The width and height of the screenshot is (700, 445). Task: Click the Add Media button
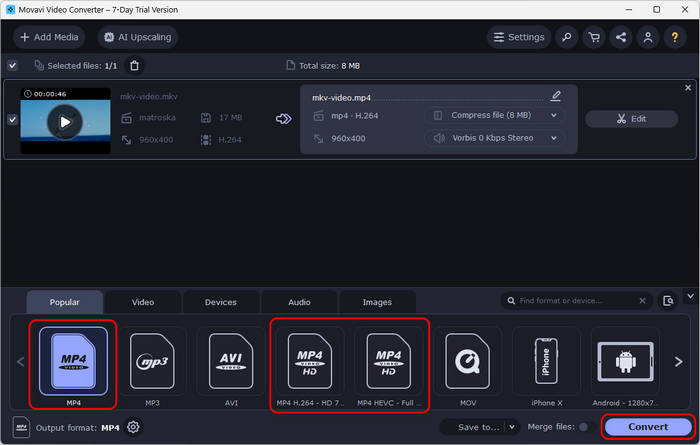coord(49,37)
